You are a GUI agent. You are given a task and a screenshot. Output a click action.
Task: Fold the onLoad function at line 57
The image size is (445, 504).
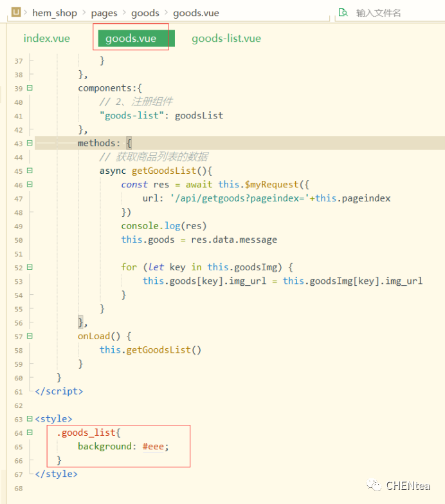[30, 337]
